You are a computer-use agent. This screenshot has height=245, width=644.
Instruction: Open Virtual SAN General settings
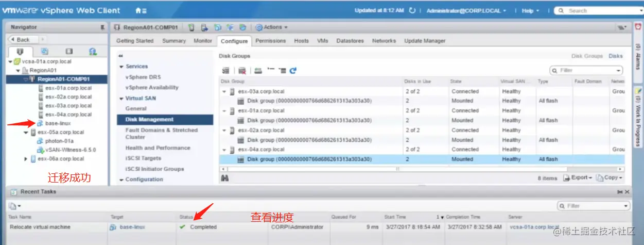point(136,109)
